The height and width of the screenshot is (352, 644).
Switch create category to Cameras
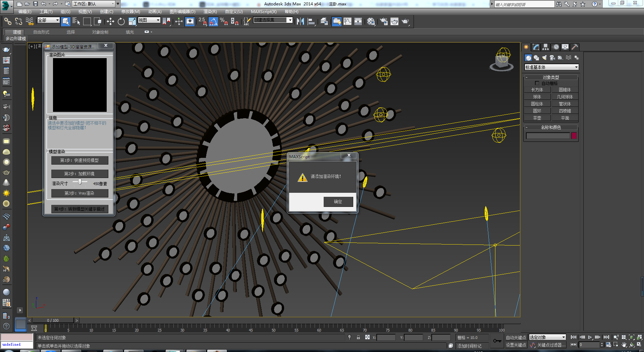[x=552, y=58]
